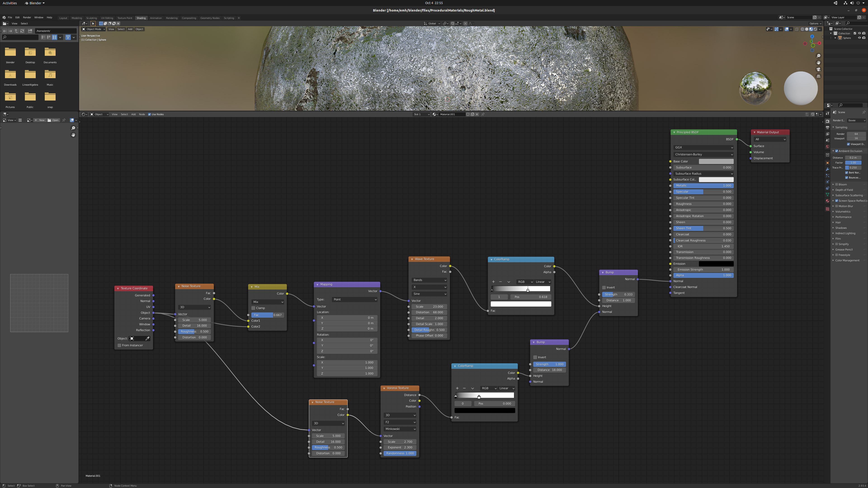Open the Output properties tab icon
The image size is (868, 488).
[x=827, y=128]
